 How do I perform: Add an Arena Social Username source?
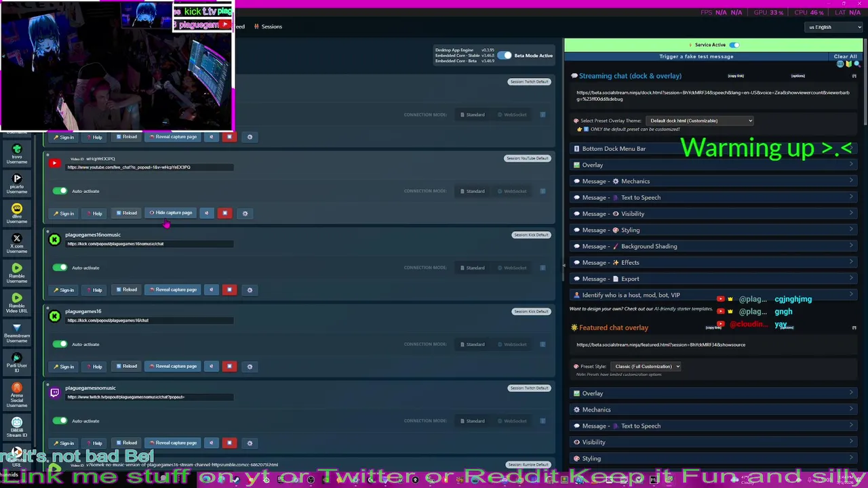click(17, 394)
